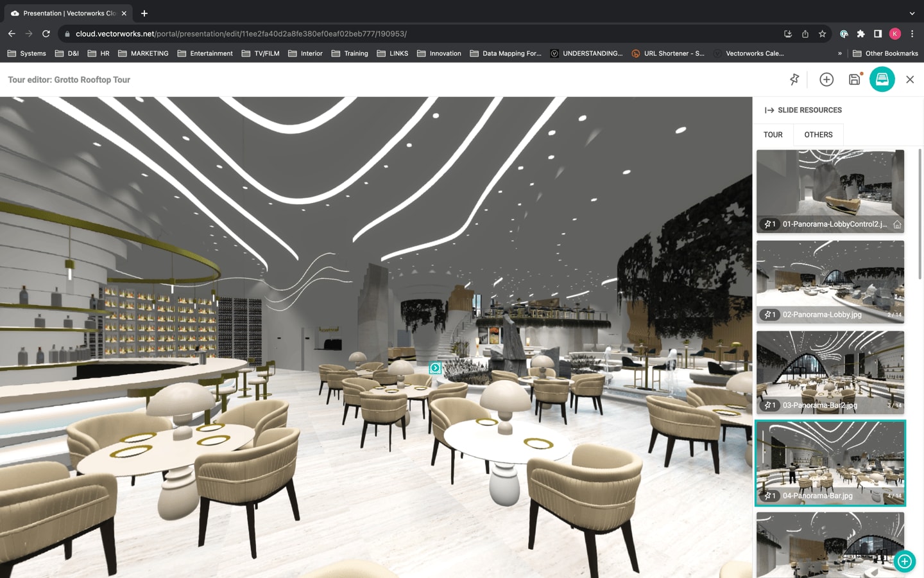
Task: Open the MARKETING bookmarks folder
Action: coord(144,53)
